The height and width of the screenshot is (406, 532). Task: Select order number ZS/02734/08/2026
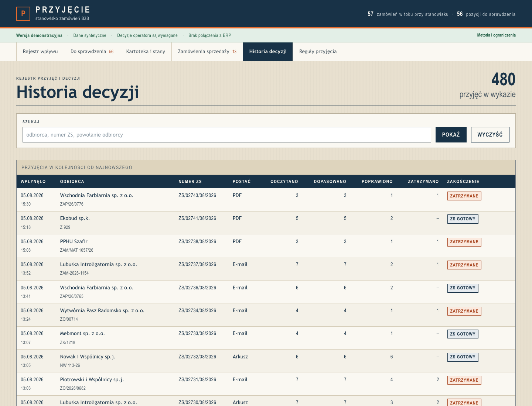(x=197, y=311)
